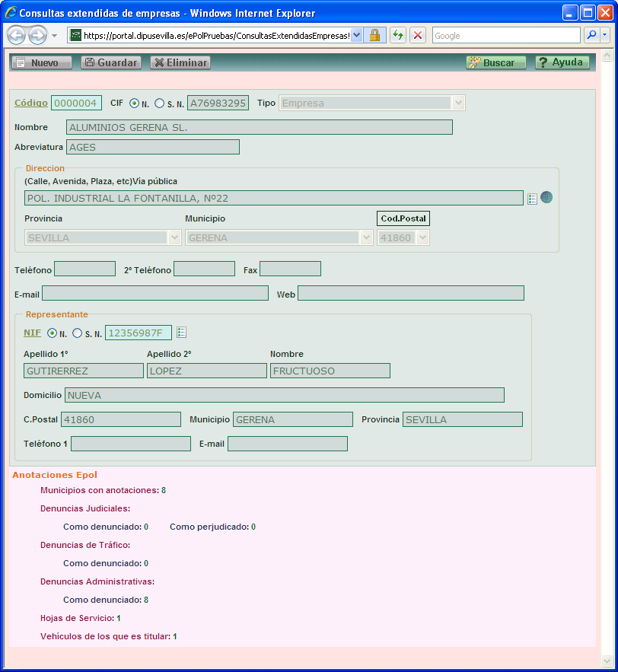Click the Buscar button

496,63
